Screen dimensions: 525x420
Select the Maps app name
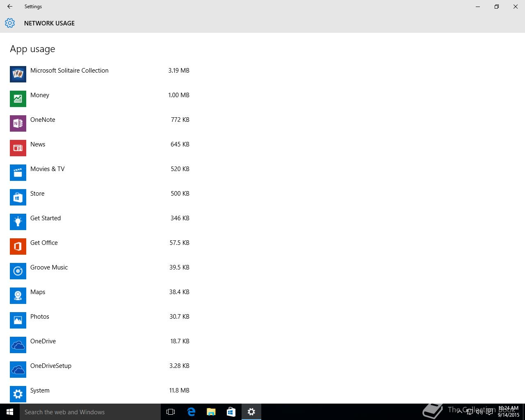pos(38,292)
